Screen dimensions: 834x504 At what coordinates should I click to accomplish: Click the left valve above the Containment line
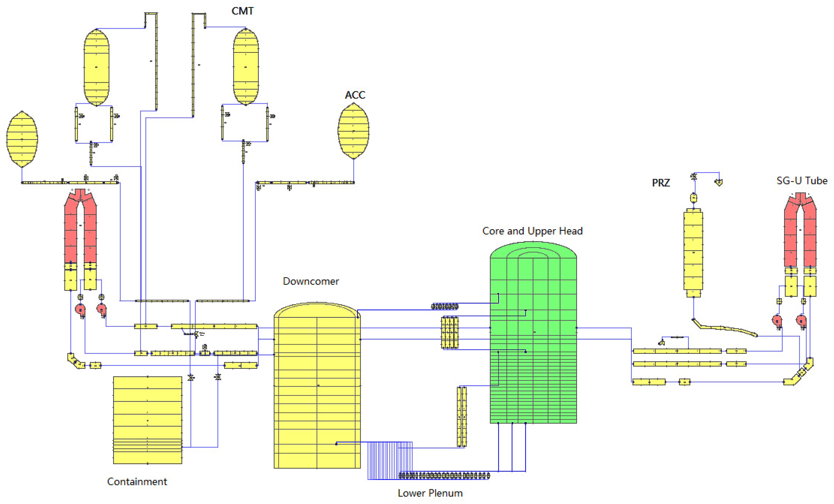pos(191,377)
